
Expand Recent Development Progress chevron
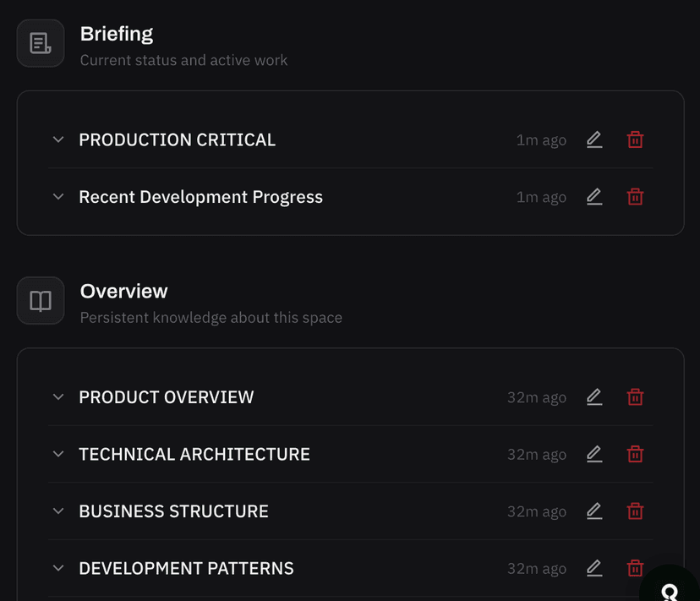pos(58,197)
